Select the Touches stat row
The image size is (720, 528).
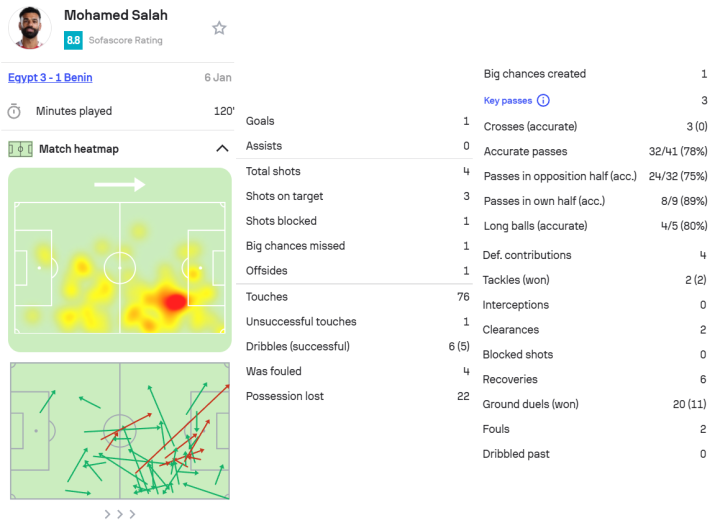click(x=357, y=297)
